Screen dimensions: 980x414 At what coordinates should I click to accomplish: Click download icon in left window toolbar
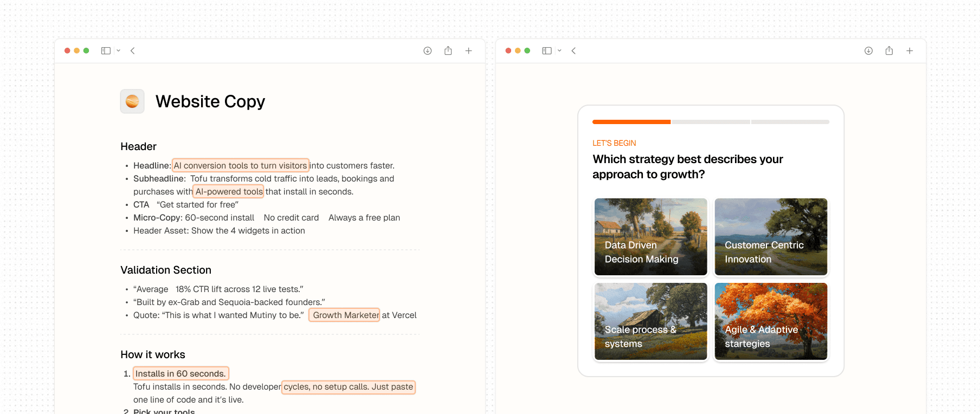[428, 51]
